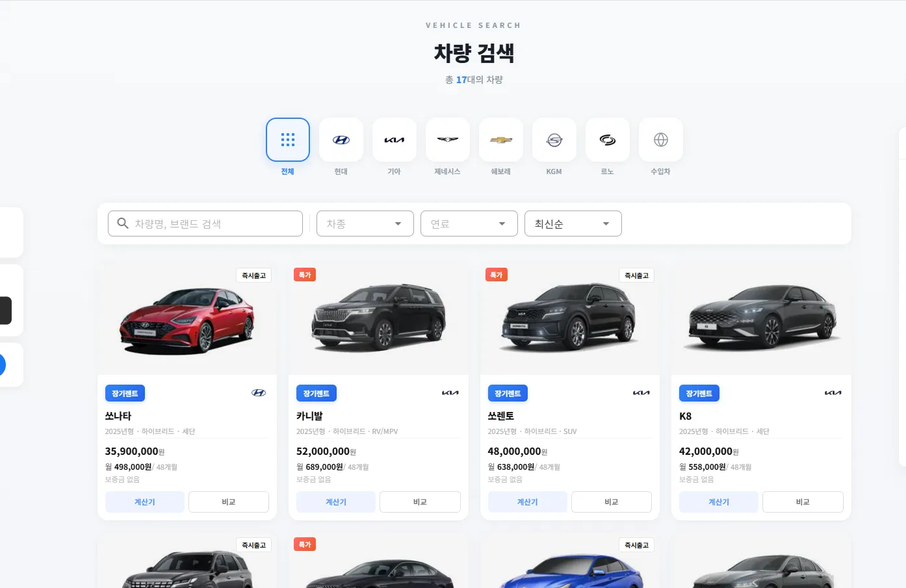Filter by imported cars globe icon

point(661,140)
